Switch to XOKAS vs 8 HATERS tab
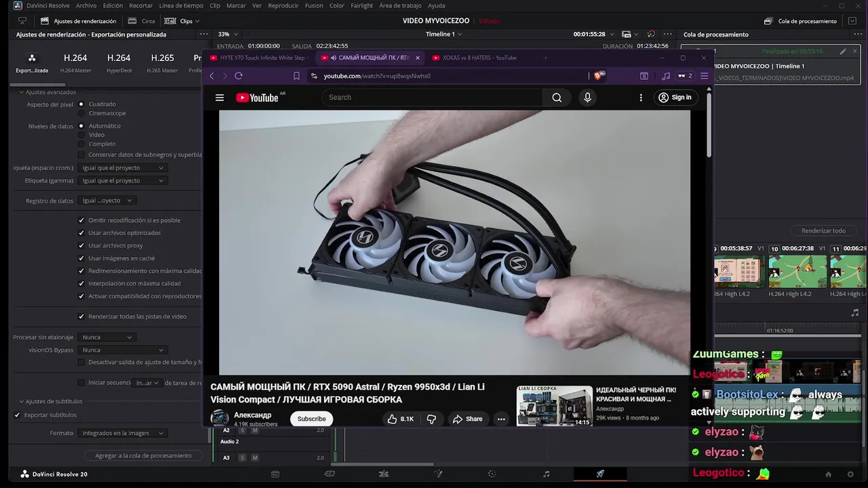 pos(479,58)
